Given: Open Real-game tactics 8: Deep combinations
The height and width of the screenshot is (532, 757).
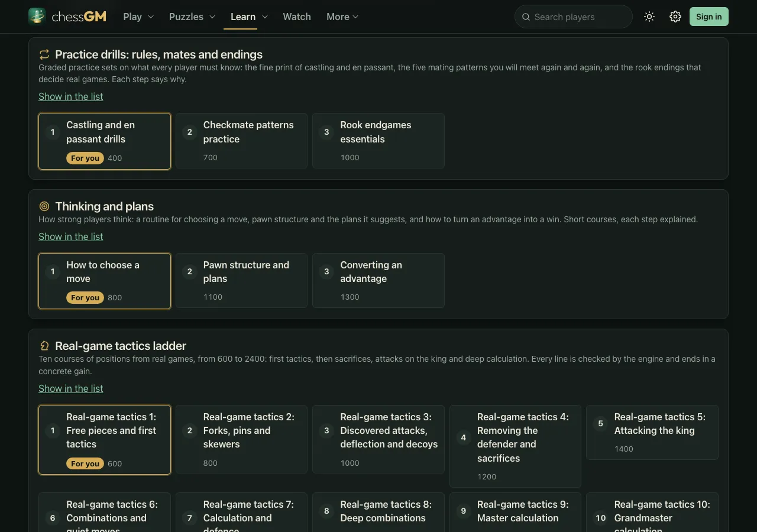Looking at the screenshot, I should [x=378, y=512].
